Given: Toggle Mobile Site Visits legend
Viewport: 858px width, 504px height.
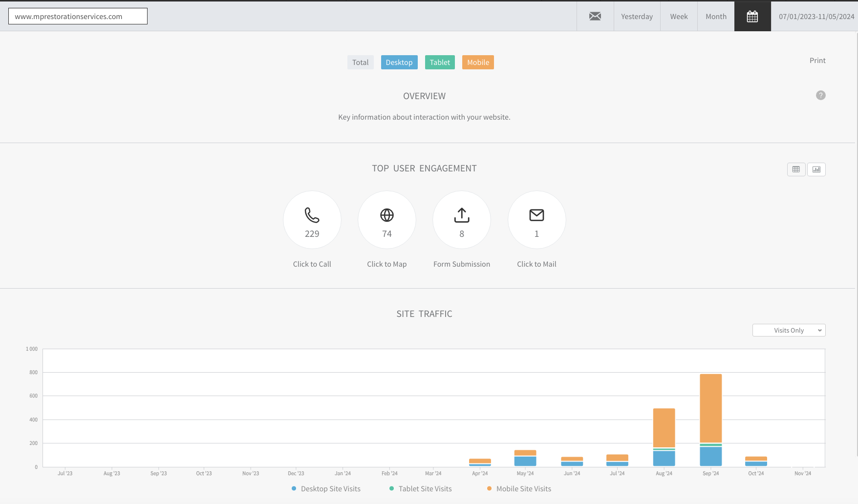Looking at the screenshot, I should tap(519, 488).
